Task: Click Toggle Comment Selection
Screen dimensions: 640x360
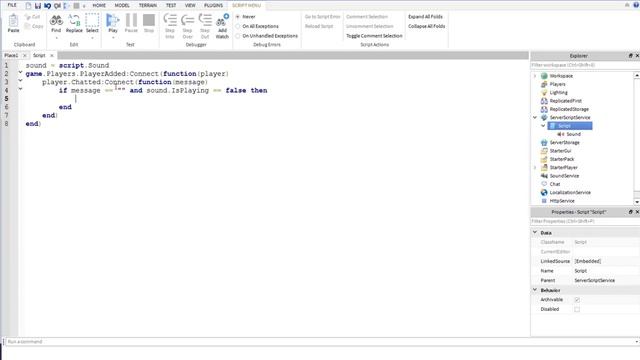Action: [x=374, y=36]
